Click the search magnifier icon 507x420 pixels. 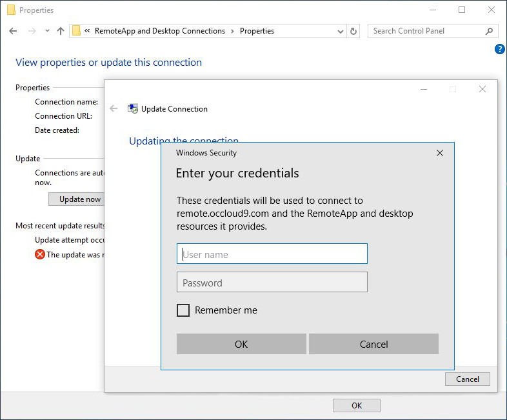[489, 31]
